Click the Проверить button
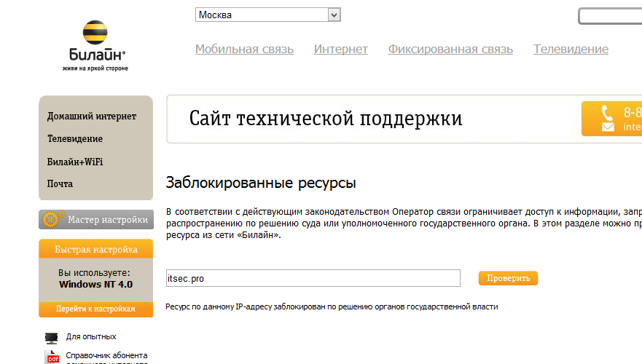The height and width of the screenshot is (364, 642). click(x=508, y=278)
